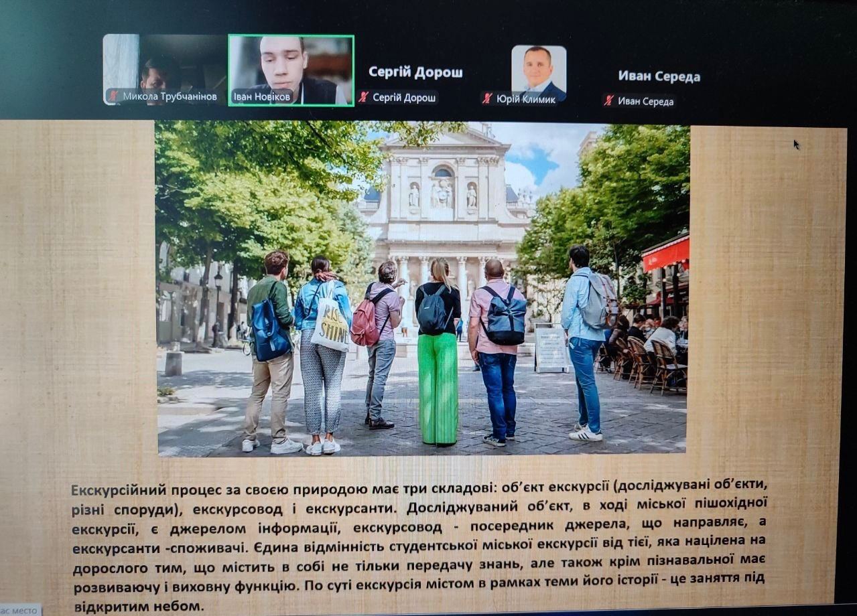
Task: Click muted microphone icon beside Микола Трубчанінов
Action: click(x=113, y=96)
